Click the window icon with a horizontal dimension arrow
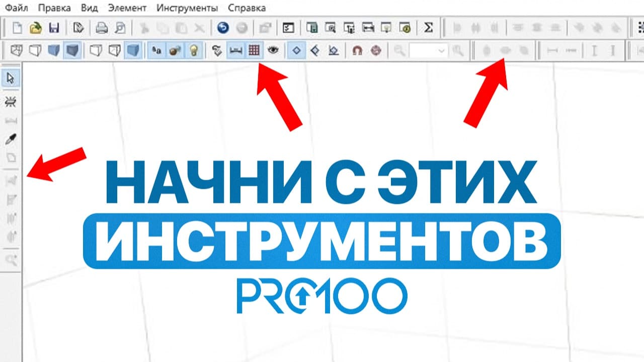Image resolution: width=644 pixels, height=362 pixels. click(368, 28)
